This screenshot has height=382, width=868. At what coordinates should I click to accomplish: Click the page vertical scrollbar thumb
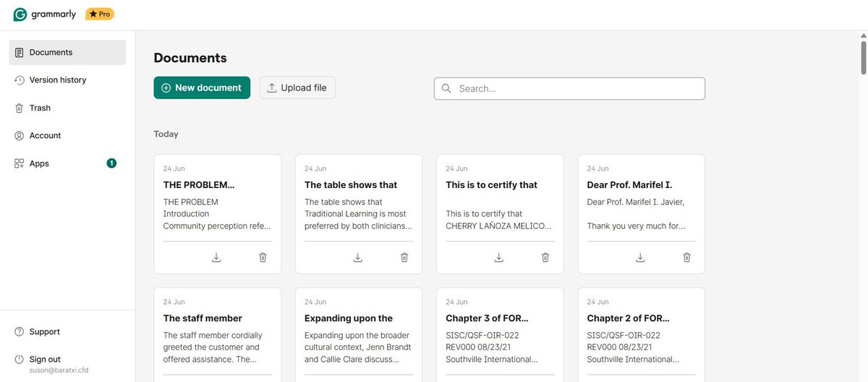tap(864, 57)
